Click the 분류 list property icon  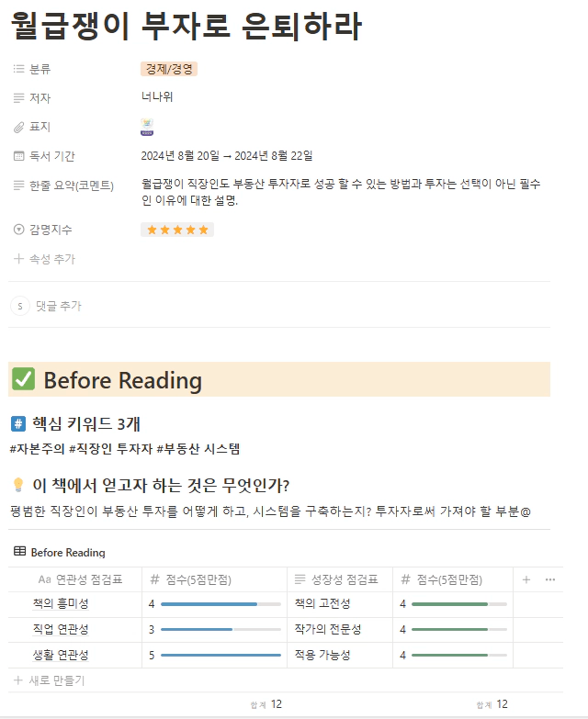18,69
